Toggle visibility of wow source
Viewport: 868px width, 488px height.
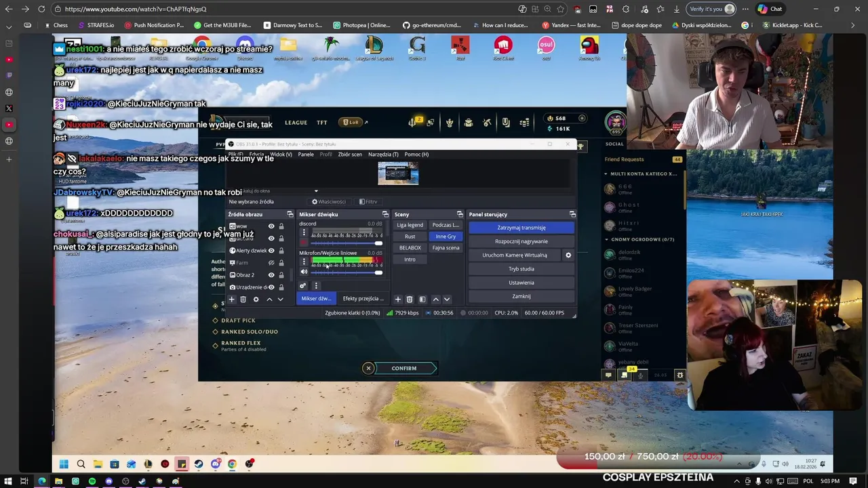[x=271, y=226]
